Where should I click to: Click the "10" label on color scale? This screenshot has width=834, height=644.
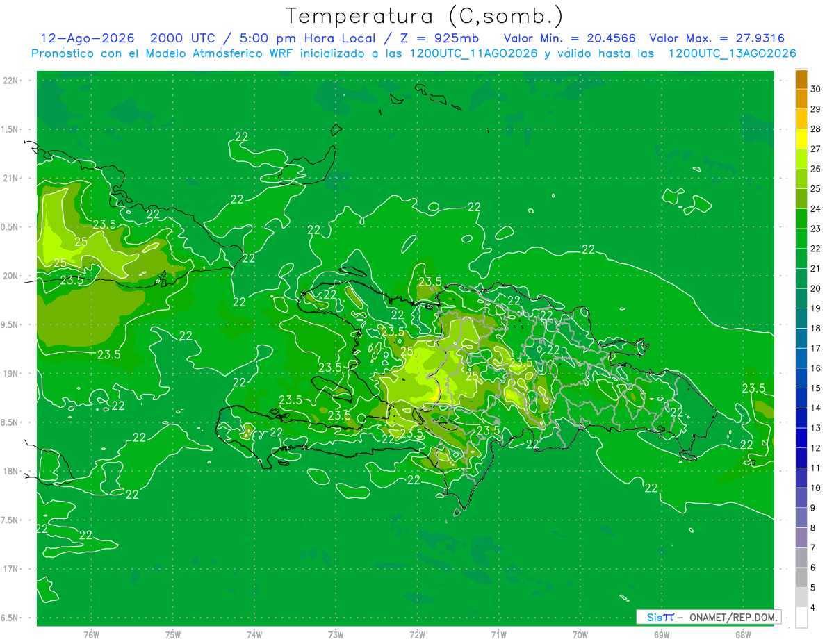pos(816,488)
